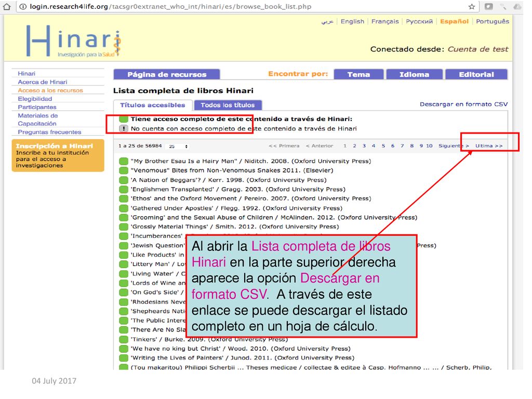Click green icon beside 'Englishmen Transplanted'
Image resolution: width=532 pixels, height=399 pixels.
pos(124,189)
